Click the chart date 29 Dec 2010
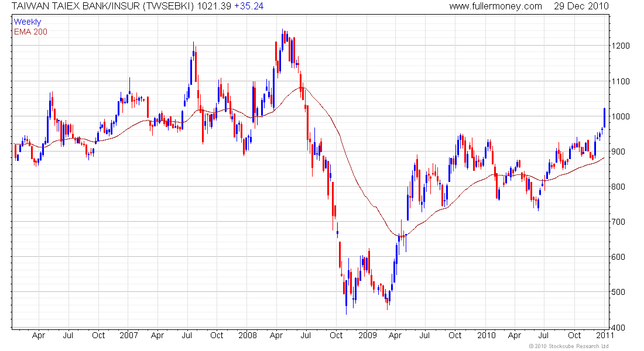Screen dimensions: 644x351 click(581, 6)
